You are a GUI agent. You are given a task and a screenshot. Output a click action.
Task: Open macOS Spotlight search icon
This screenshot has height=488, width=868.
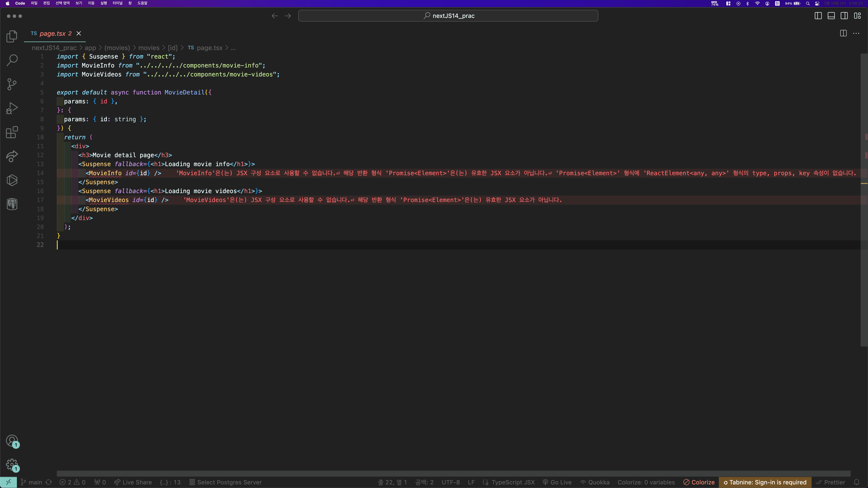click(808, 3)
